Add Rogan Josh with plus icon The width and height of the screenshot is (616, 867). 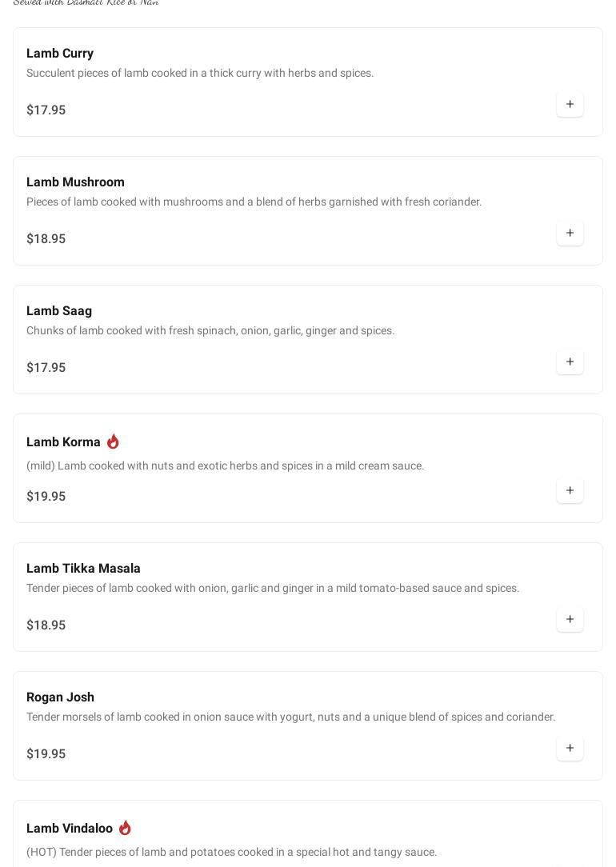click(570, 748)
